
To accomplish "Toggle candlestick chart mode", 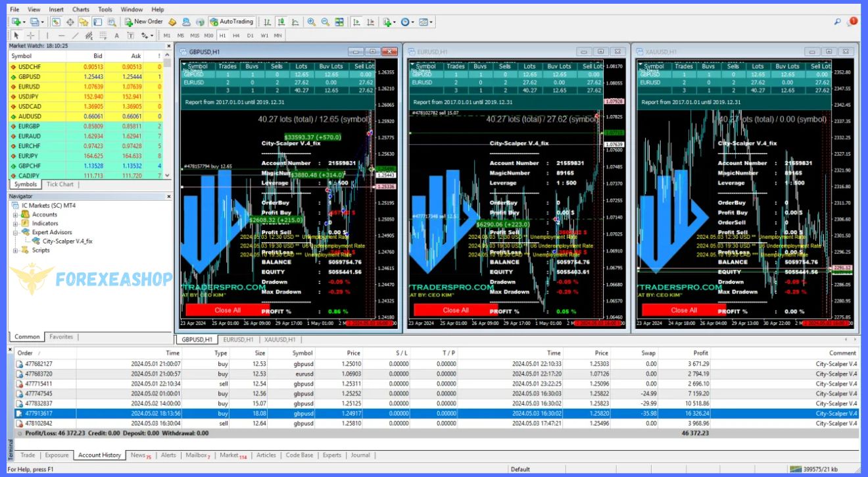I will coord(281,22).
